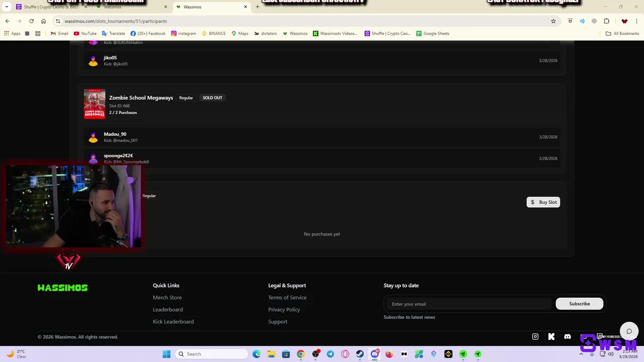Image resolution: width=644 pixels, height=362 pixels.
Task: Open Google Chrome from the taskbar
Action: 301,354
